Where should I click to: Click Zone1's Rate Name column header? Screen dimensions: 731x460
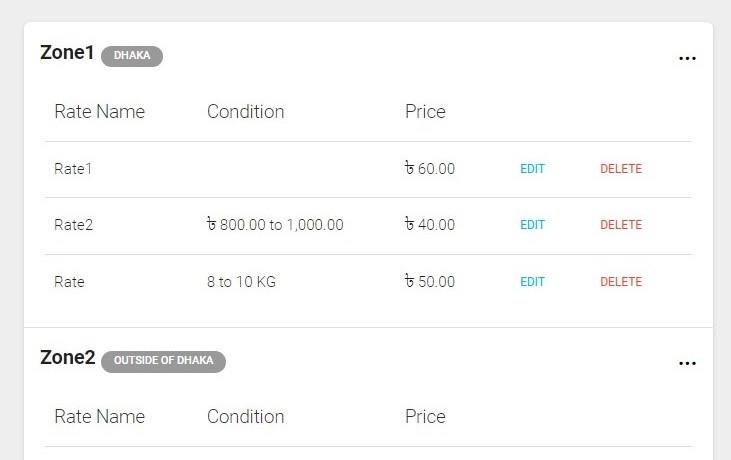(99, 112)
